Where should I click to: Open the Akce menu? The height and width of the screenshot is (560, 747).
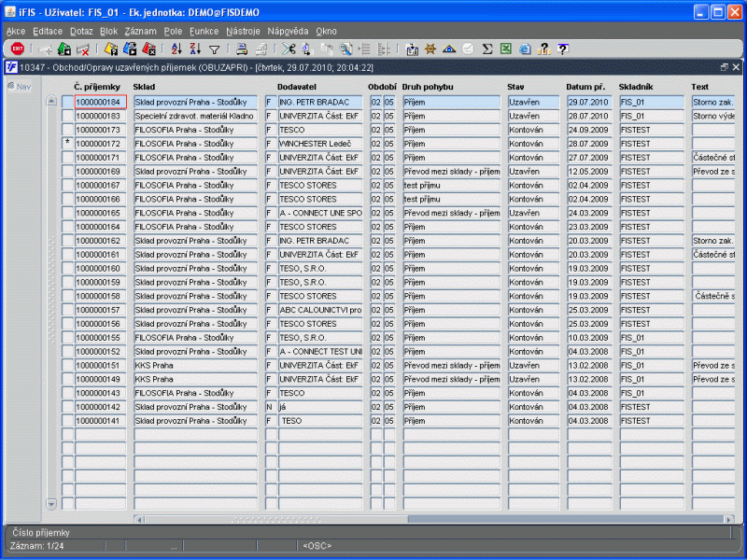pos(16,32)
